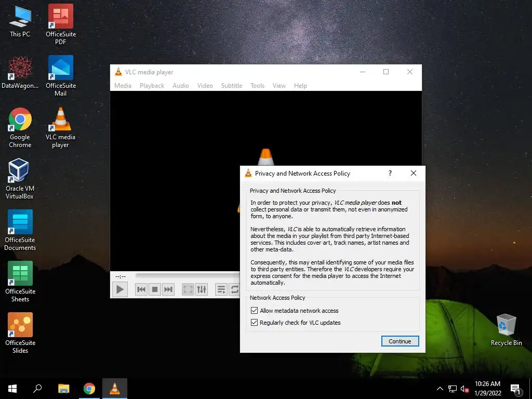Viewport: 532px width, 399px height.
Task: Toggle the VLC playlist button
Action: (221, 289)
